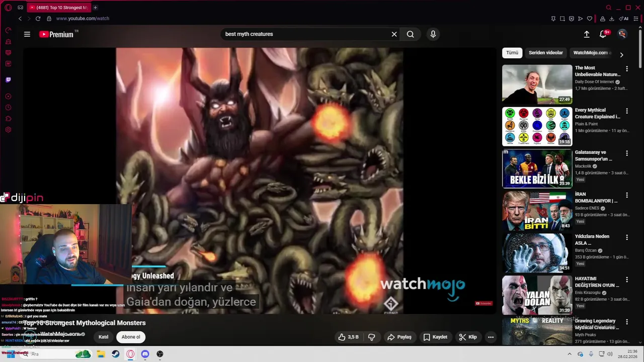The image size is (644, 362).
Task: Select the Seriden videolar chip
Action: [546, 53]
